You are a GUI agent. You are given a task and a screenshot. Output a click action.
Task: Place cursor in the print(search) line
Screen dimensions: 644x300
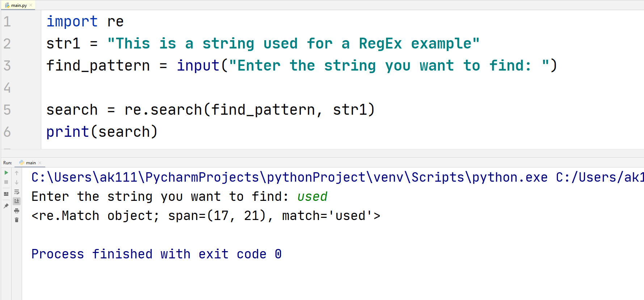pyautogui.click(x=101, y=131)
